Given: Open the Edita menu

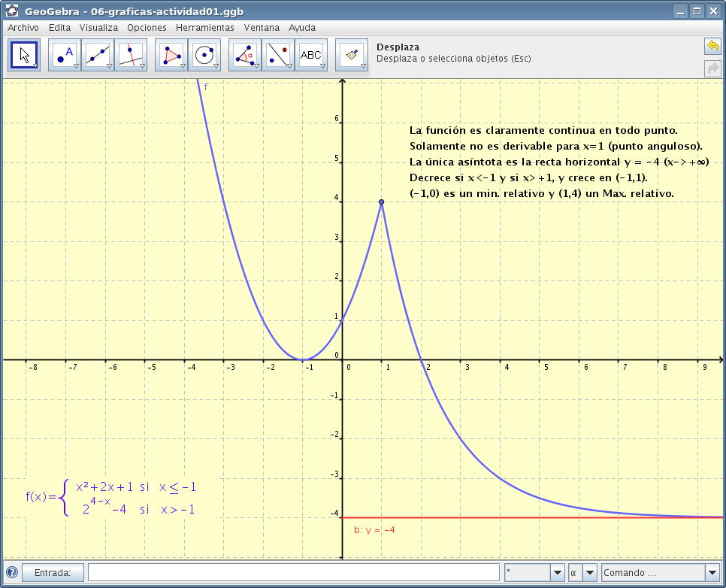Looking at the screenshot, I should tap(59, 27).
